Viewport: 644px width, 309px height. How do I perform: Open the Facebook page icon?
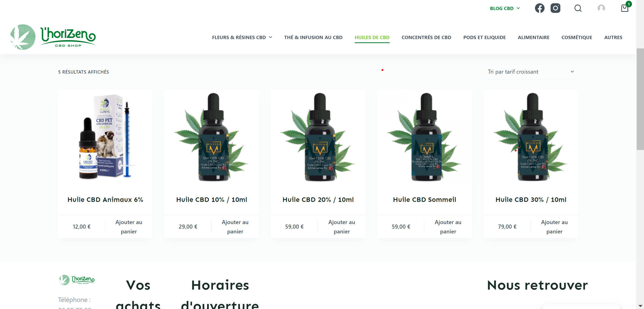tap(540, 8)
